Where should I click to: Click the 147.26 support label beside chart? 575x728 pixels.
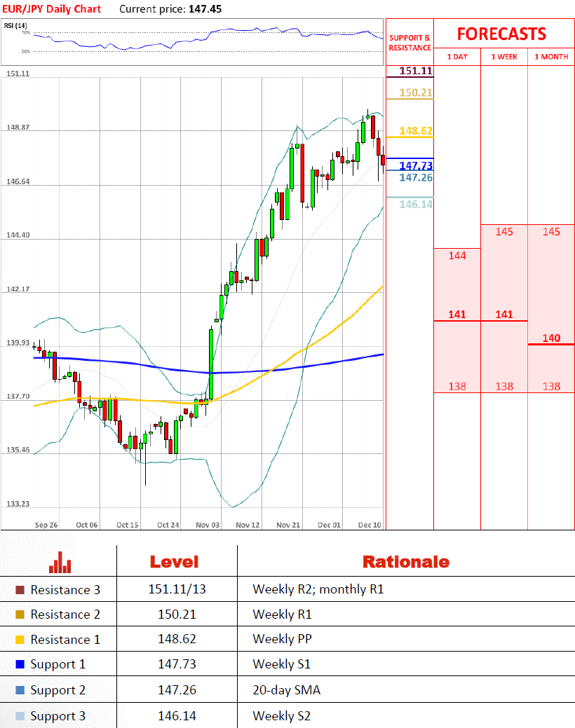click(416, 177)
